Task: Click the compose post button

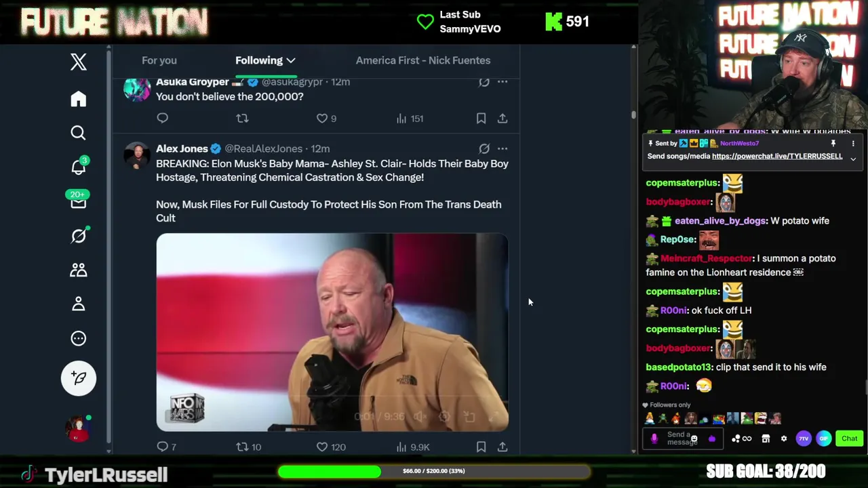Action: [x=79, y=378]
